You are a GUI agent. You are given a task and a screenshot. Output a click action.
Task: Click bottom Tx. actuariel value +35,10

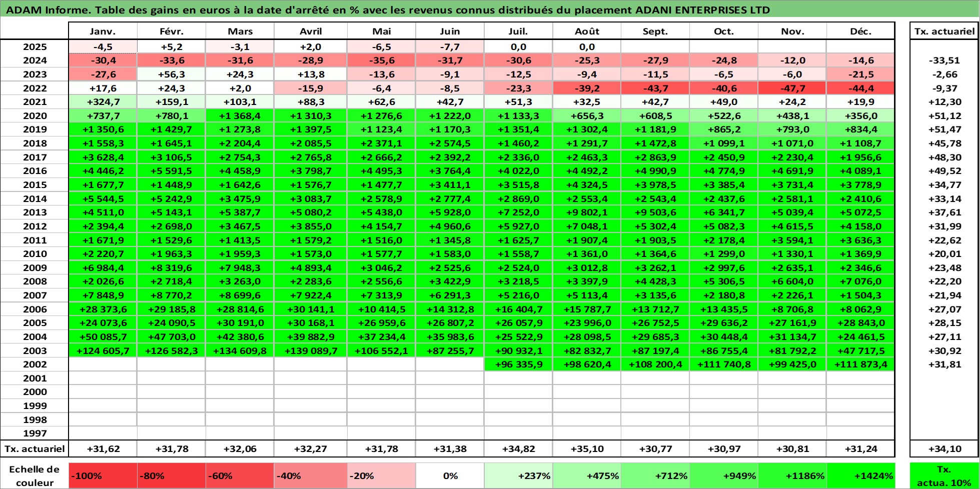pos(587,449)
